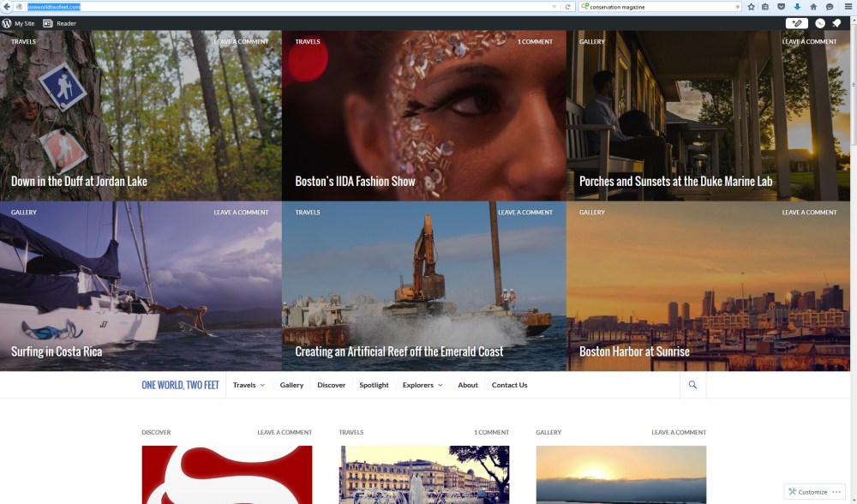
Task: Click the site search magnifier icon
Action: click(692, 385)
